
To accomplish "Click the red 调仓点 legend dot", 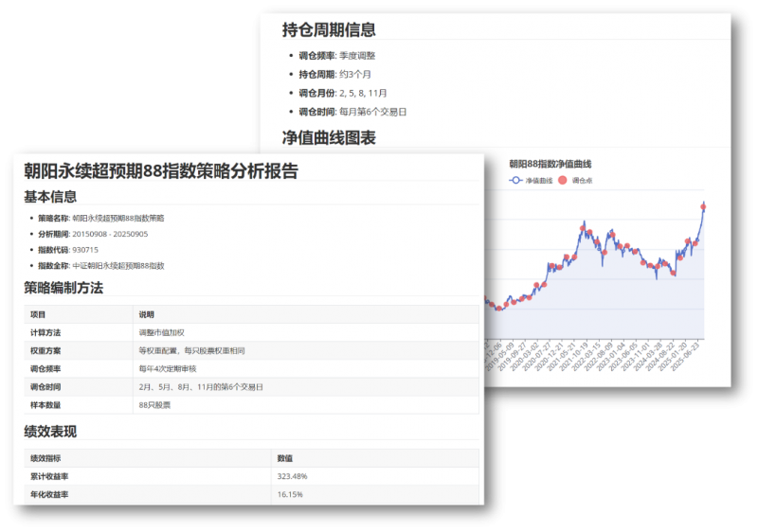I will (563, 179).
